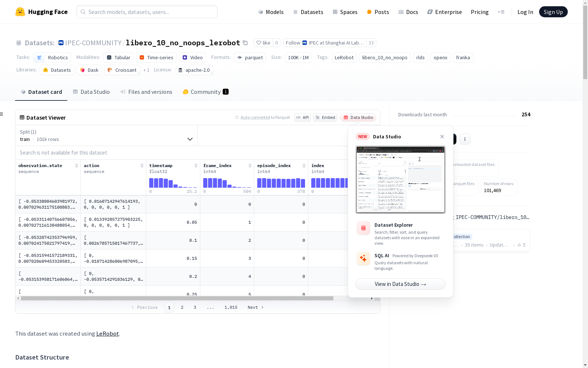
Task: Open Datasets in top navigation
Action: tap(308, 12)
